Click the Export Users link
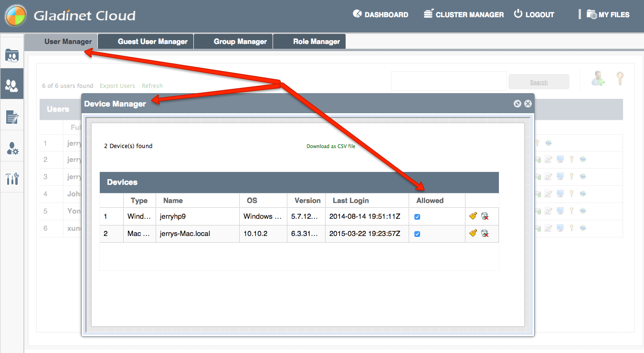644x353 pixels. [x=117, y=86]
